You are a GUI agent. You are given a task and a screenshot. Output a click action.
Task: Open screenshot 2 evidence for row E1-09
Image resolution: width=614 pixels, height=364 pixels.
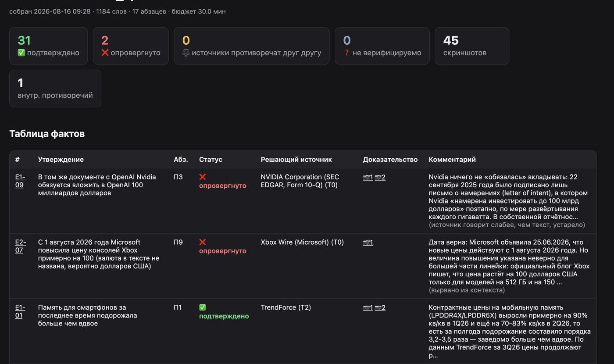[x=380, y=177]
